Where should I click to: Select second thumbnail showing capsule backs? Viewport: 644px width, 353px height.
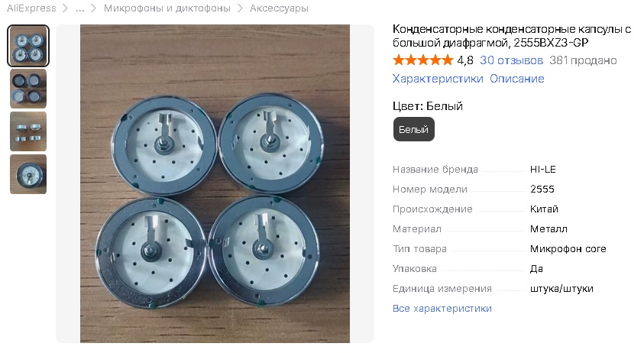click(28, 89)
